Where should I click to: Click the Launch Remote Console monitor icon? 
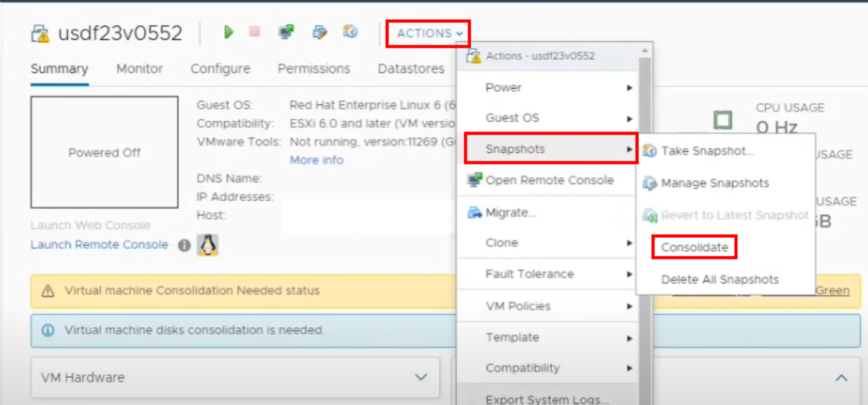(285, 32)
